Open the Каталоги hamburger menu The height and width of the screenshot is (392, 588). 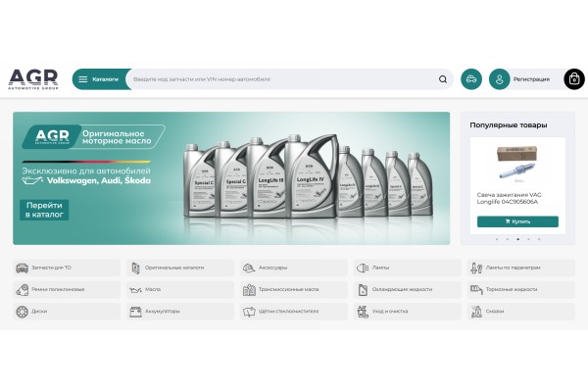100,79
